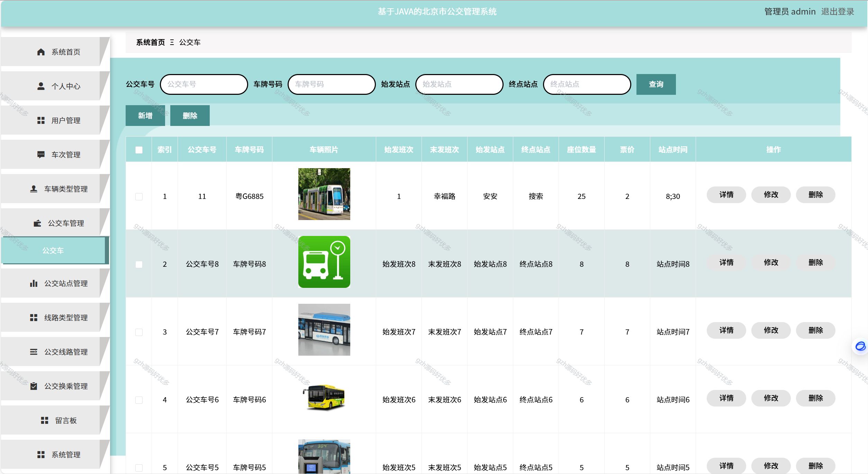Click the 座位数量 column header
The image size is (868, 474).
(581, 149)
